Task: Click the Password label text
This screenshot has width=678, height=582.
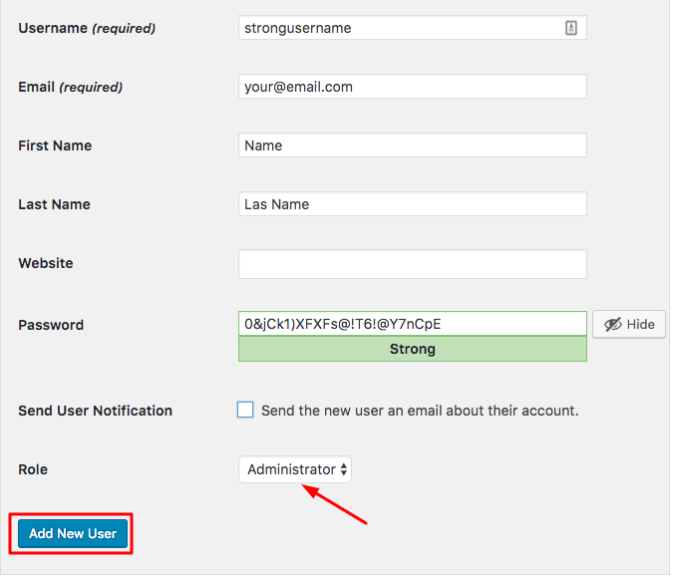Action: click(51, 325)
